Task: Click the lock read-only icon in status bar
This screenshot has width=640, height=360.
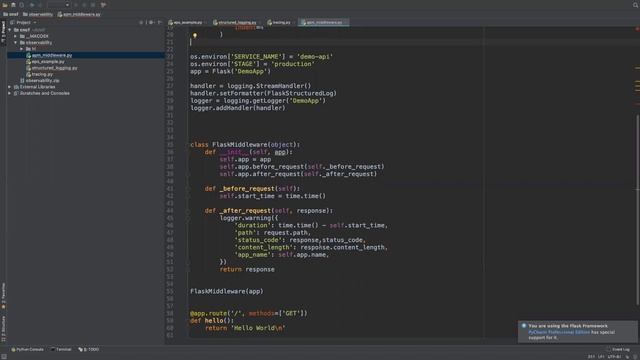Action: point(628,357)
